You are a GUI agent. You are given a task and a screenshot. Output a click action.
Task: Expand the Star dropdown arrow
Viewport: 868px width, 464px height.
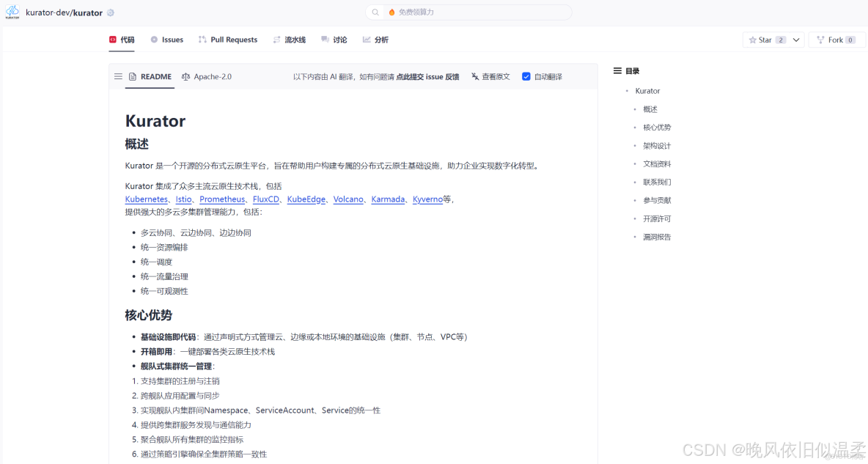pyautogui.click(x=797, y=40)
